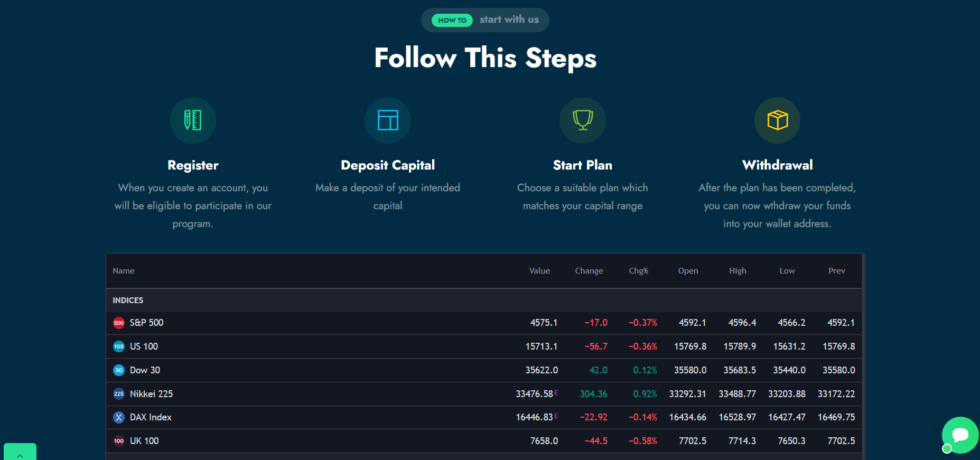Click Nikkei 225 percent 0.92%
This screenshot has width=980, height=460.
pos(645,394)
